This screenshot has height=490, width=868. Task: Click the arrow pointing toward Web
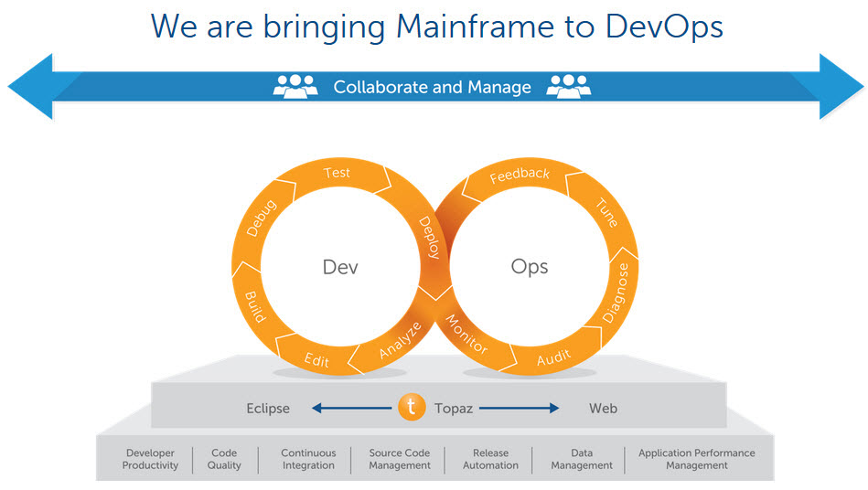(x=520, y=408)
